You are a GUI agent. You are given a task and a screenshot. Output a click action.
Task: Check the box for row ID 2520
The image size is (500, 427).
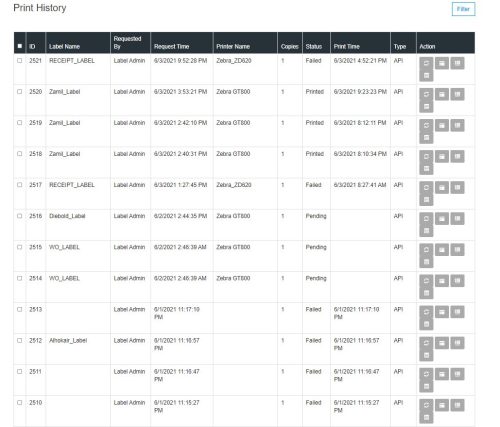point(20,92)
